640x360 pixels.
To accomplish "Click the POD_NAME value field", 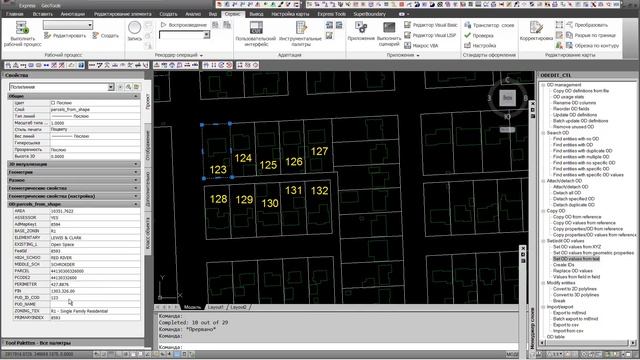I will coord(95,304).
